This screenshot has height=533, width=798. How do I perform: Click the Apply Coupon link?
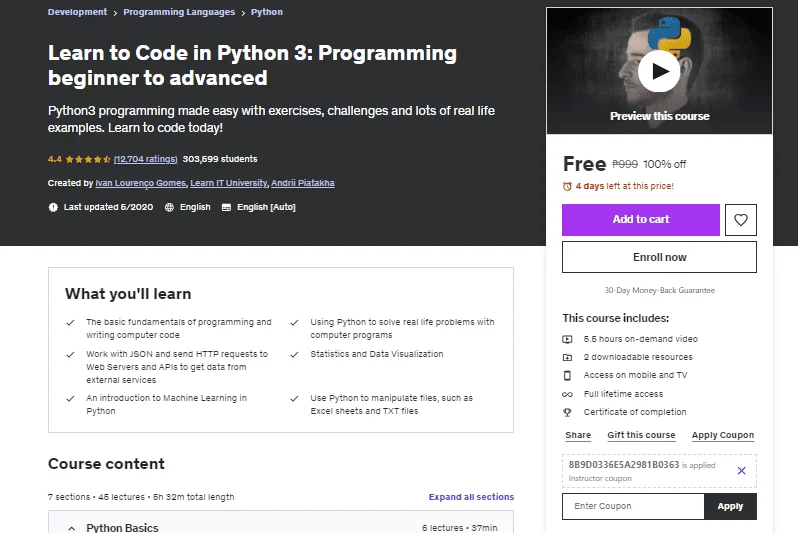(x=723, y=435)
